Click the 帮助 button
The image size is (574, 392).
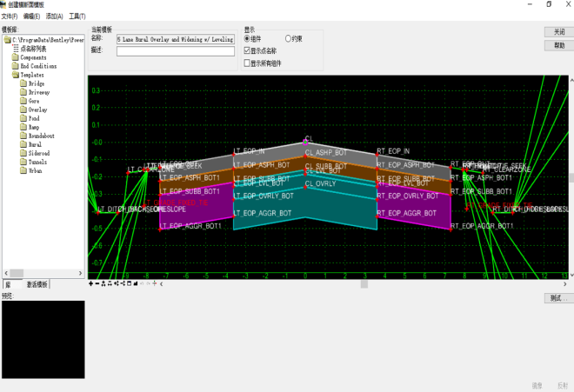[557, 45]
